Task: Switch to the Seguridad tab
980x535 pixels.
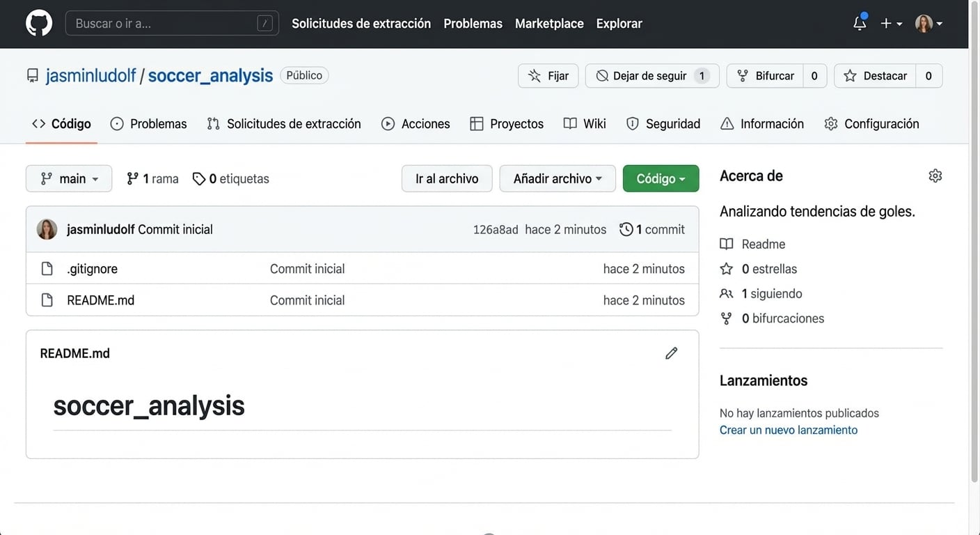Action: coord(663,123)
